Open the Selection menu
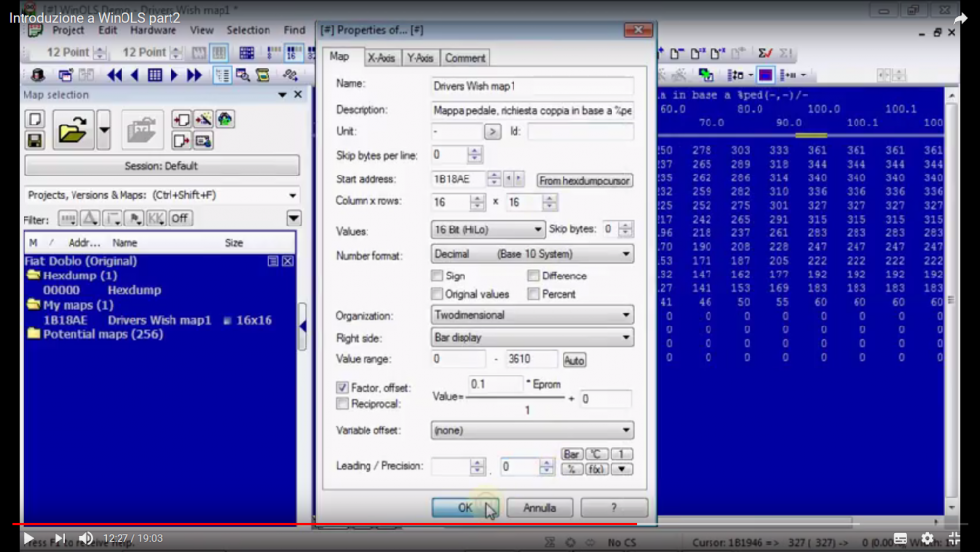 pos(248,30)
